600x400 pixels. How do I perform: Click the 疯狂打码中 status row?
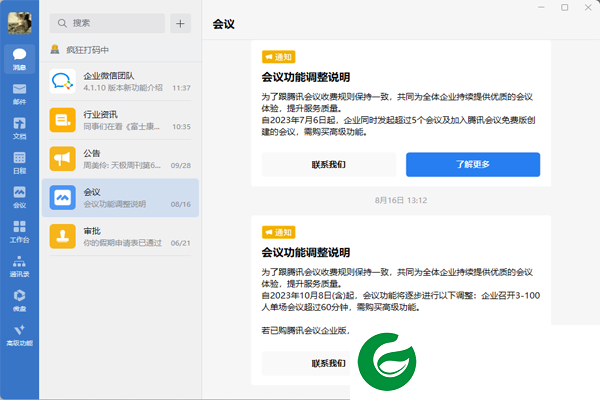(121, 50)
